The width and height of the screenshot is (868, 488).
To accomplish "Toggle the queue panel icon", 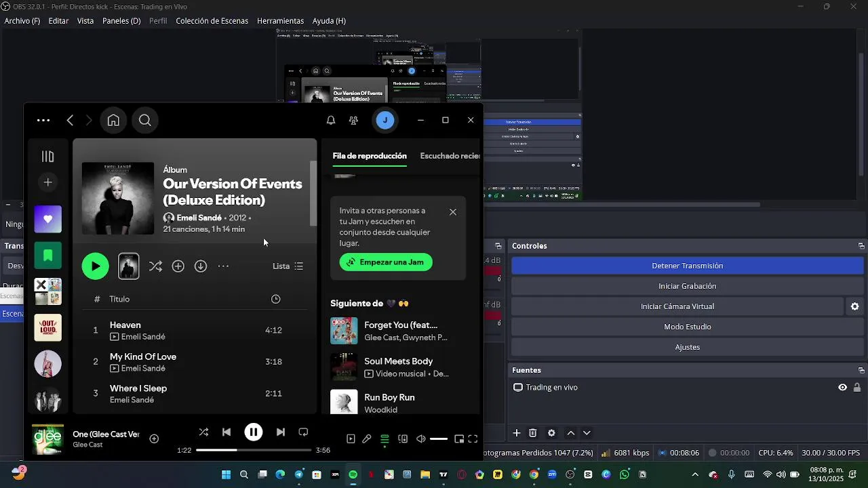I will (384, 439).
